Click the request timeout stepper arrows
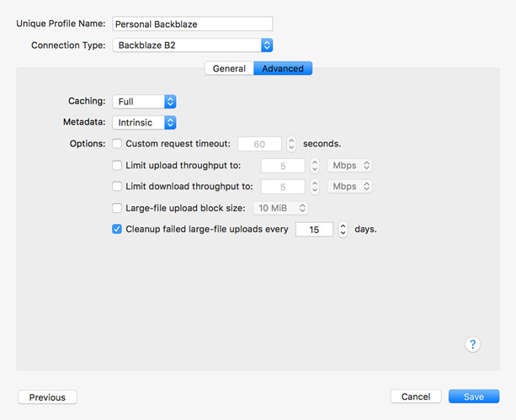This screenshot has width=516, height=420. 291,144
